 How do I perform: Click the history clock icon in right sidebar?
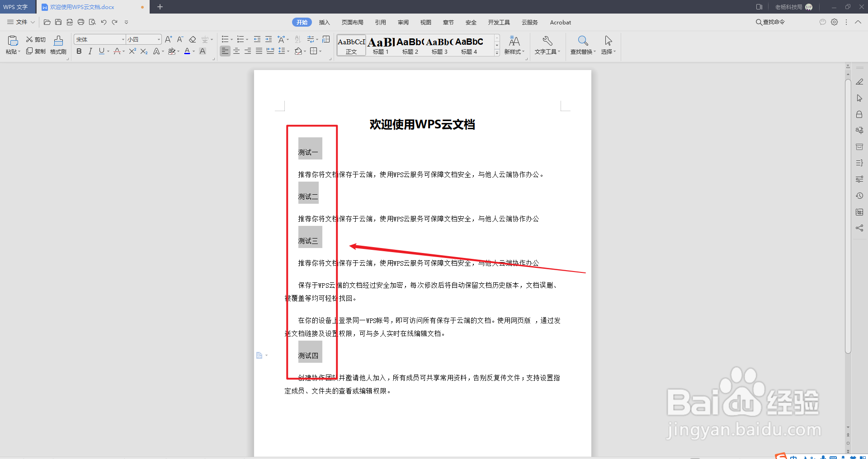(x=859, y=196)
